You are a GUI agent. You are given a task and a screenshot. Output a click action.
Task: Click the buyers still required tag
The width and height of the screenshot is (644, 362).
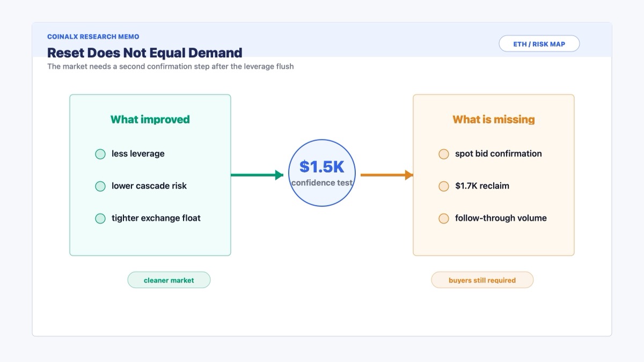point(482,280)
